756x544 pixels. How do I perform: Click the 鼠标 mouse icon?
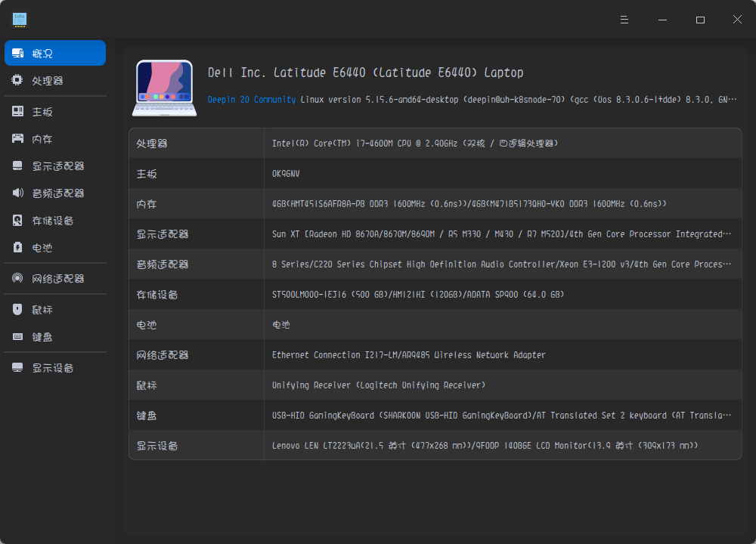click(17, 309)
